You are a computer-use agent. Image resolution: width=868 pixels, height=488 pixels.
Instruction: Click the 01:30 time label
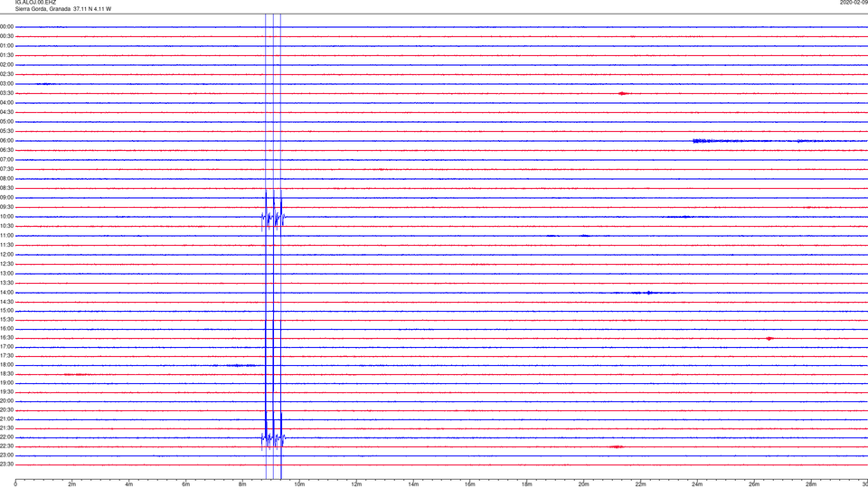click(x=6, y=55)
